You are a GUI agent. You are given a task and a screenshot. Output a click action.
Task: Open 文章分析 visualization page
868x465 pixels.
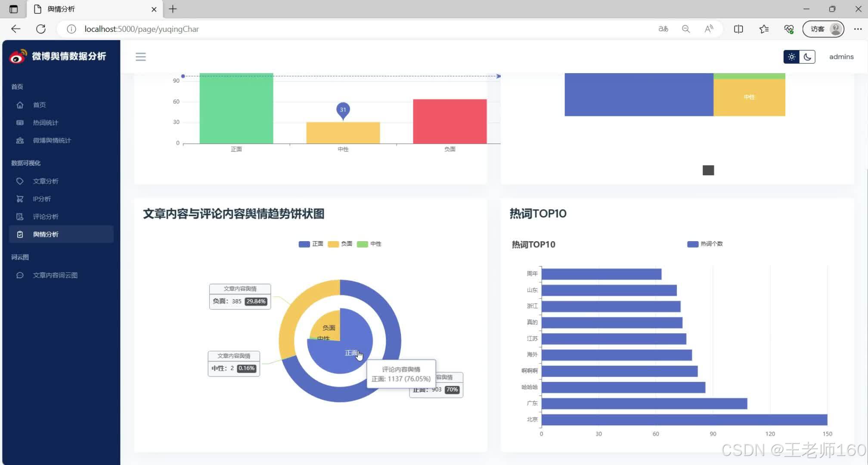tap(45, 181)
